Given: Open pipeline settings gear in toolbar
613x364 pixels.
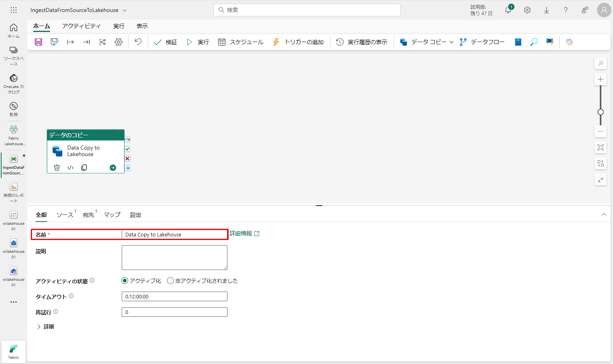Looking at the screenshot, I should pos(119,42).
